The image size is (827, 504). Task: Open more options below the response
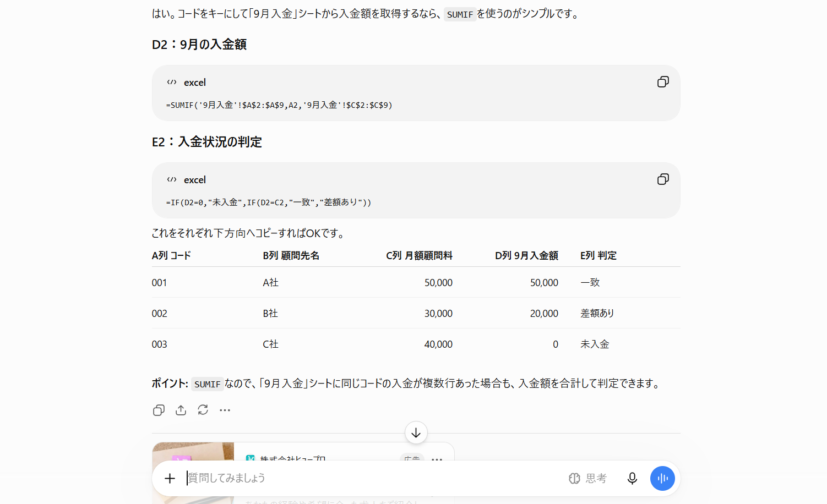point(225,410)
